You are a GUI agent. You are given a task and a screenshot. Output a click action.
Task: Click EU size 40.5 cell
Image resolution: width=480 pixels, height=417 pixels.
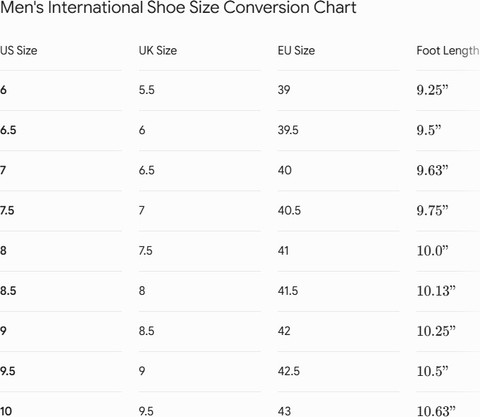point(289,210)
